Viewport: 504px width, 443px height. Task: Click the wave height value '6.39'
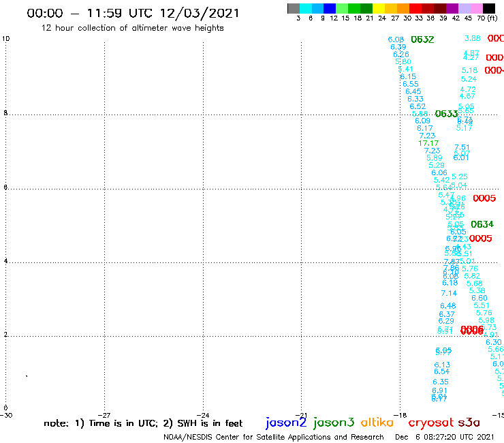tap(398, 47)
